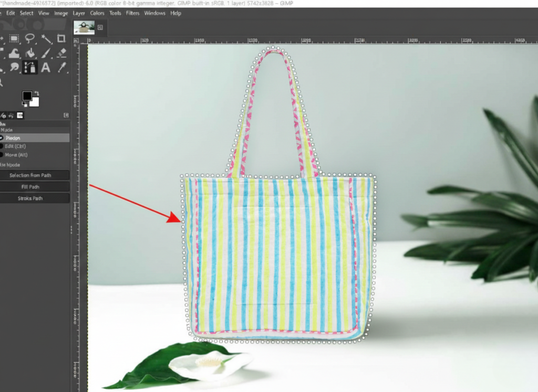Click the Fill Path button
The height and width of the screenshot is (392, 538).
pos(35,186)
